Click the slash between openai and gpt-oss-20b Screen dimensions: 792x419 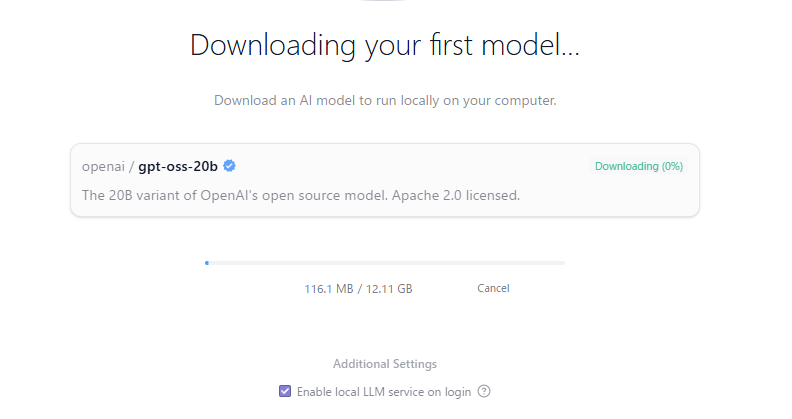131,166
